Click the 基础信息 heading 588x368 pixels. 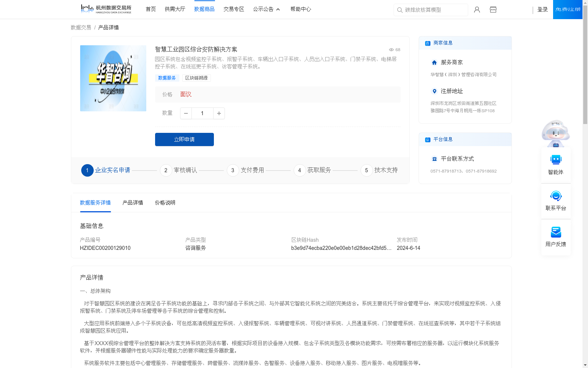92,226
